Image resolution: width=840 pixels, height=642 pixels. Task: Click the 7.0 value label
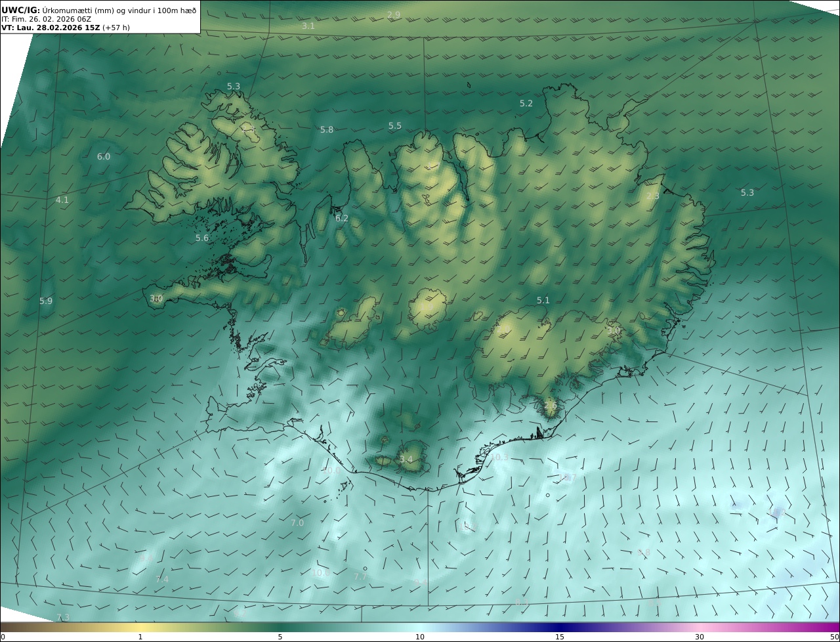pyautogui.click(x=297, y=523)
